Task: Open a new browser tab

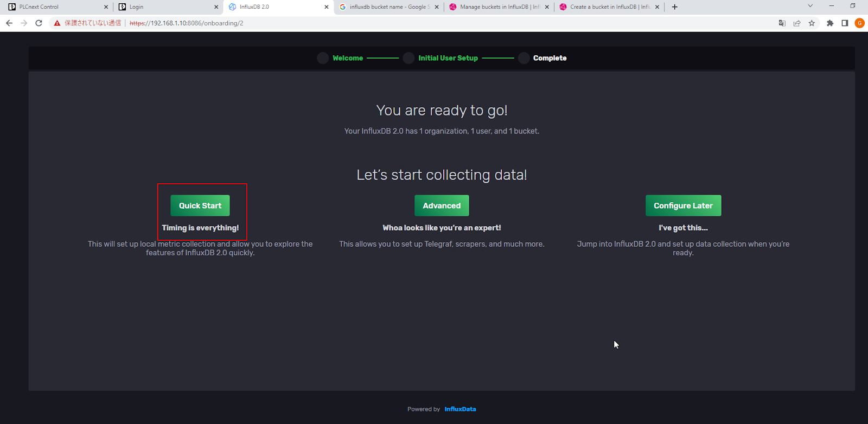Action: point(674,7)
